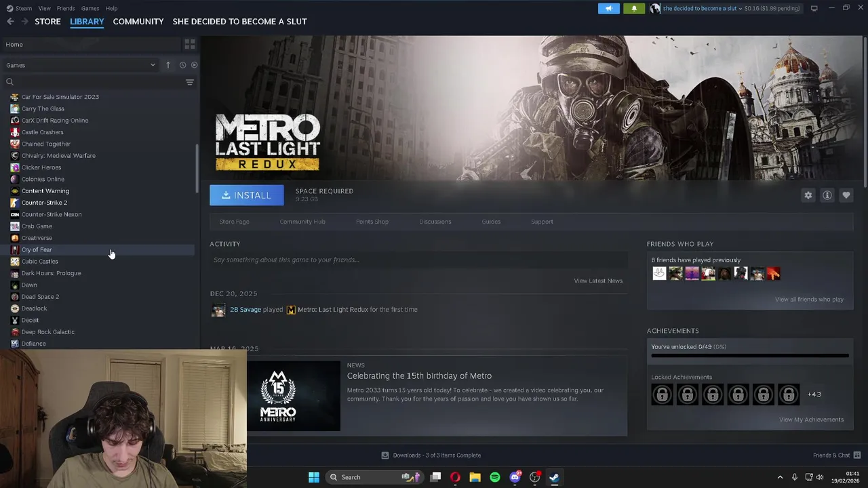This screenshot has height=488, width=868.
Task: Switch to the STORE tab
Action: pyautogui.click(x=47, y=22)
